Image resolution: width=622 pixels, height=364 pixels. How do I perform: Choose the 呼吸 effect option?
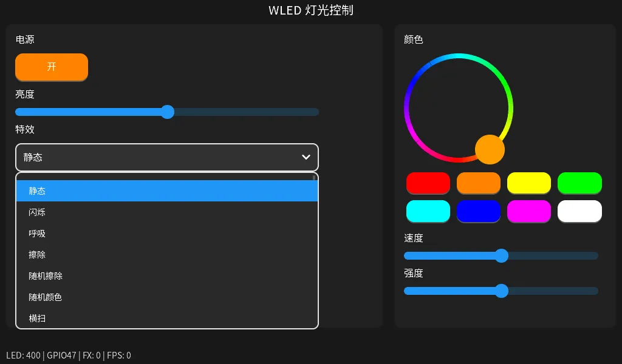pyautogui.click(x=167, y=234)
